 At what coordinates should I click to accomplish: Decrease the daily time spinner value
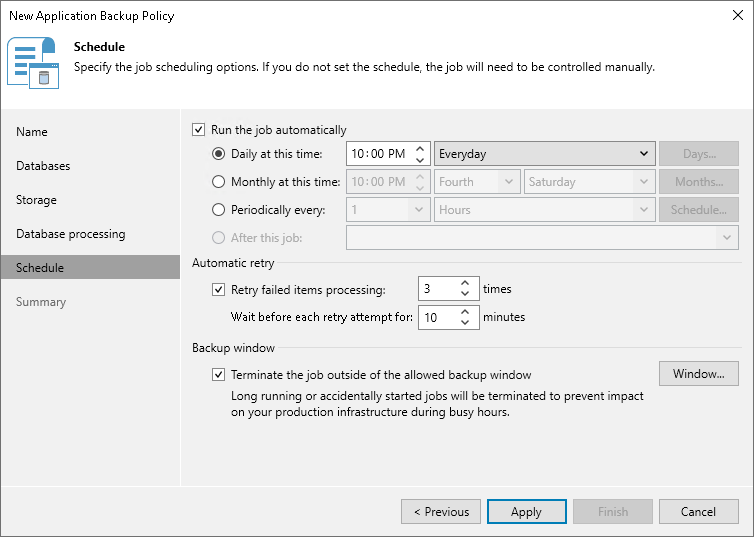(420, 160)
